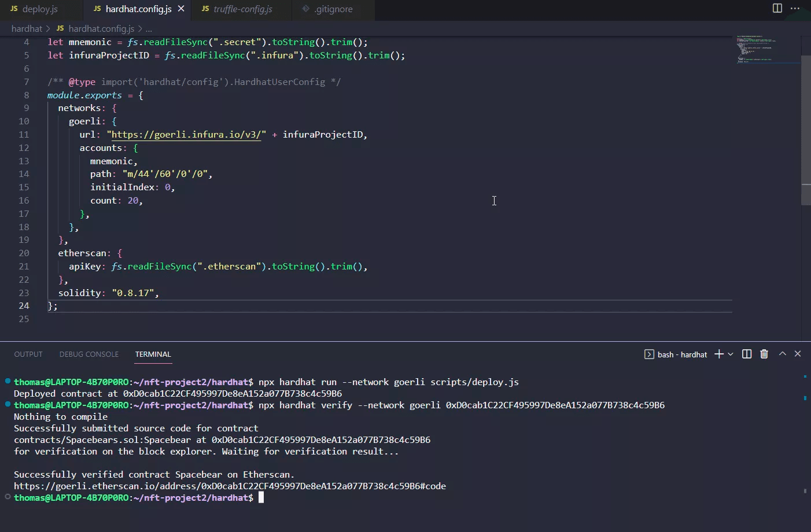Open the .gitignore tab

[333, 9]
